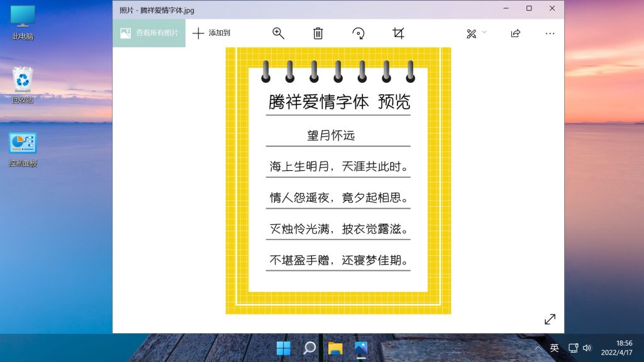Screen dimensions: 644x362
Task: Expand the edit tools dropdown chevron
Action: pyautogui.click(x=484, y=32)
